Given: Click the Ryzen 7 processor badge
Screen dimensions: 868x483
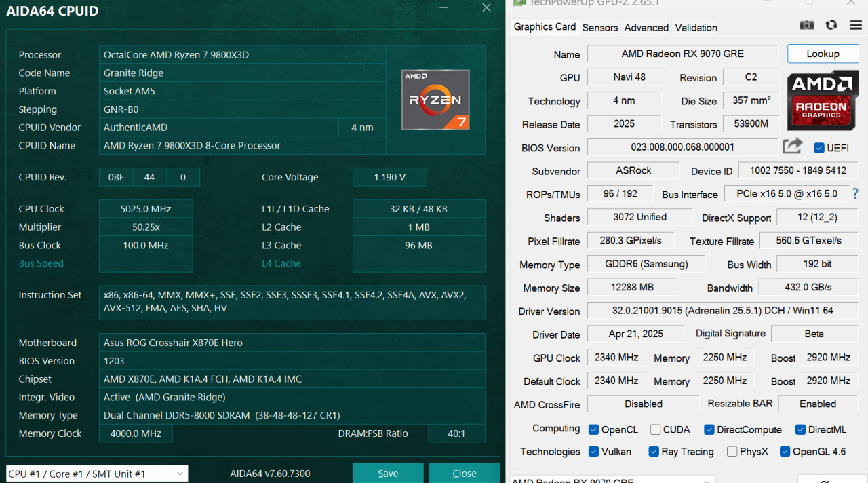Looking at the screenshot, I should (435, 100).
